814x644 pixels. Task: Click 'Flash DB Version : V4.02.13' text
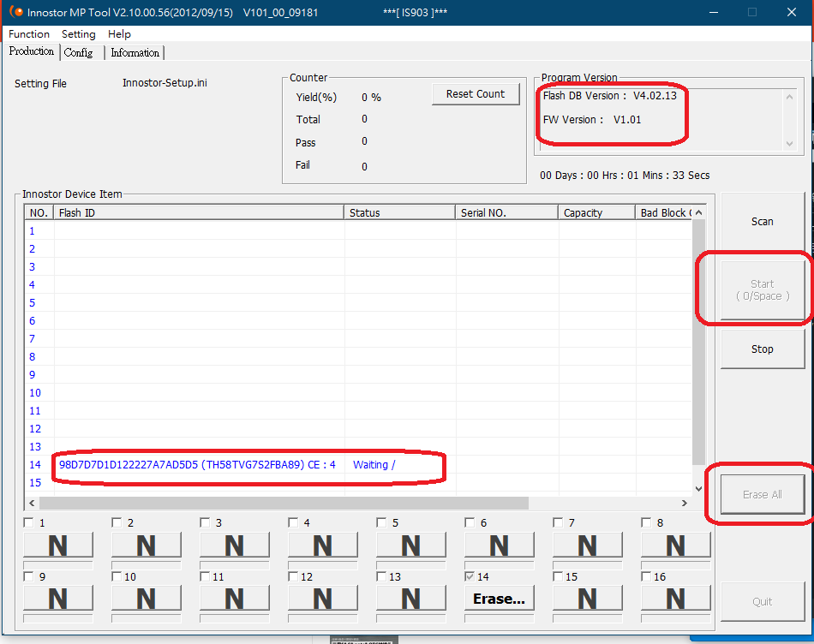(609, 96)
